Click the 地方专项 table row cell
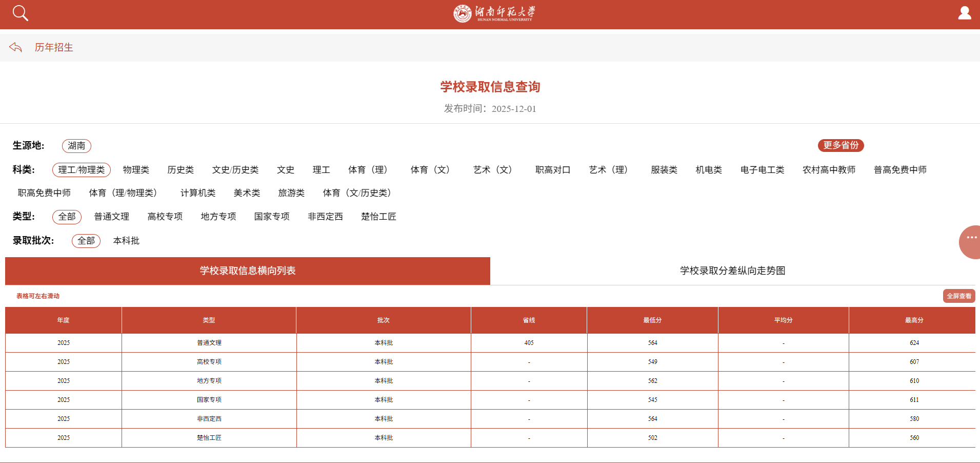The image size is (980, 463). coord(209,381)
